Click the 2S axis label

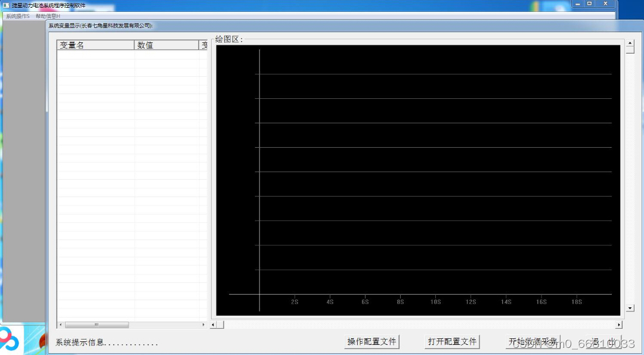(295, 301)
